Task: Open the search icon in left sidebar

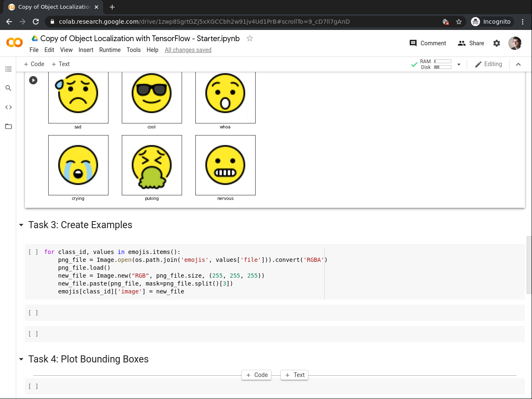Action: pos(8,88)
